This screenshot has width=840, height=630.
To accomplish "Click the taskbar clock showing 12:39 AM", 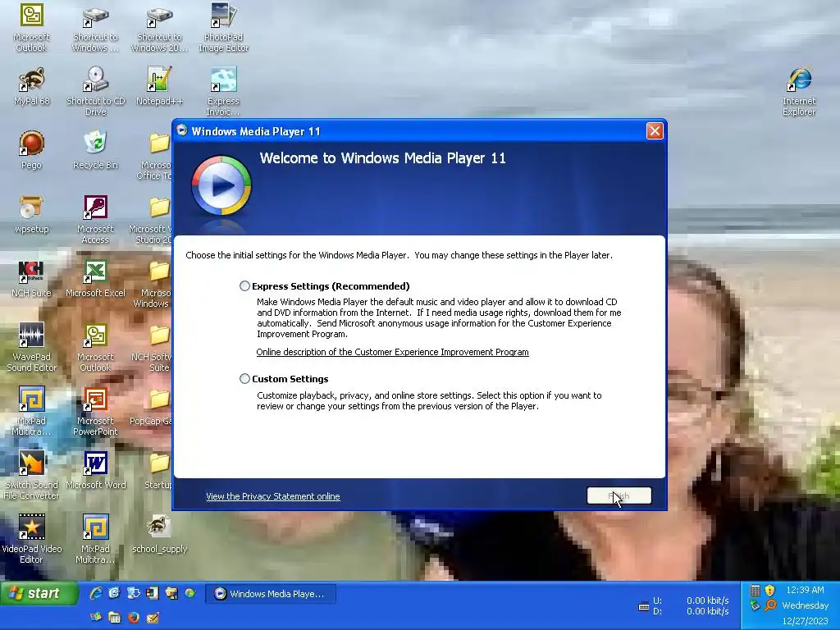I will click(x=805, y=590).
